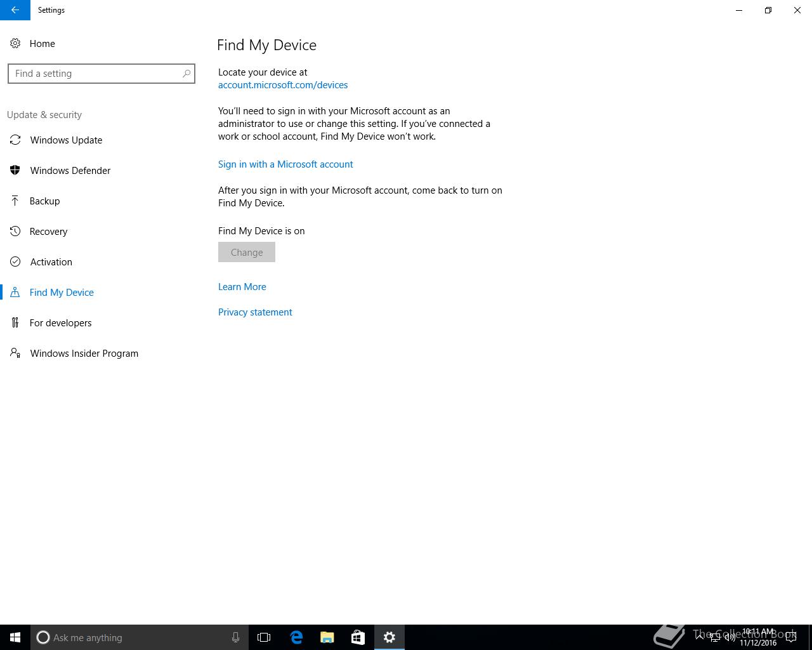Screen dimensions: 812x650
Task: Select the Windows Insider Program person icon
Action: click(x=15, y=354)
